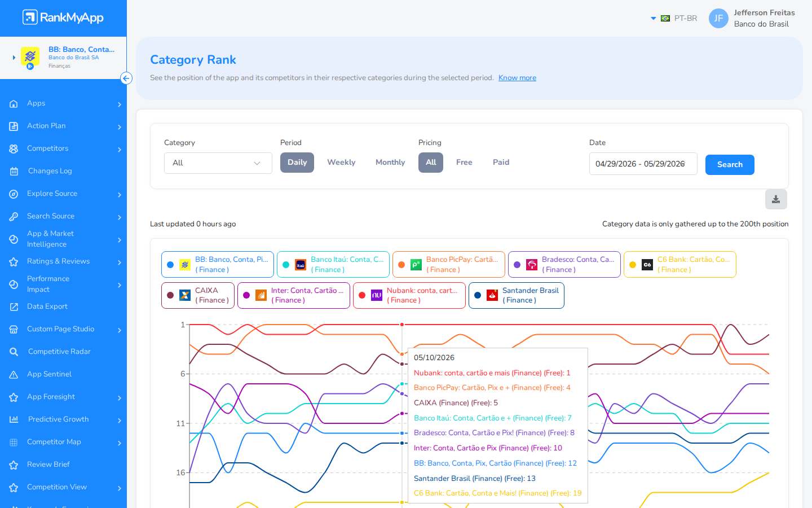812x508 pixels.
Task: Click the Custom Page Studio icon
Action: (x=14, y=329)
